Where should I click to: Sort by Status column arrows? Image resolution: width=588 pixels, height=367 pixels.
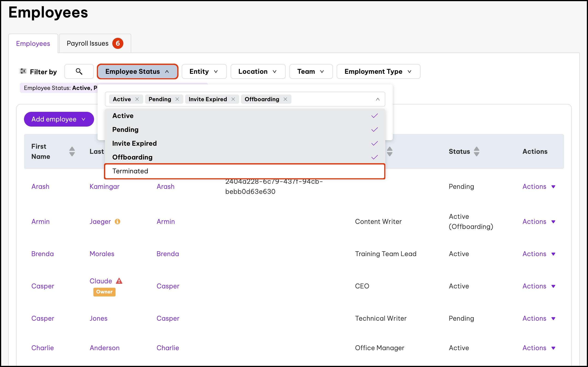[x=476, y=151]
